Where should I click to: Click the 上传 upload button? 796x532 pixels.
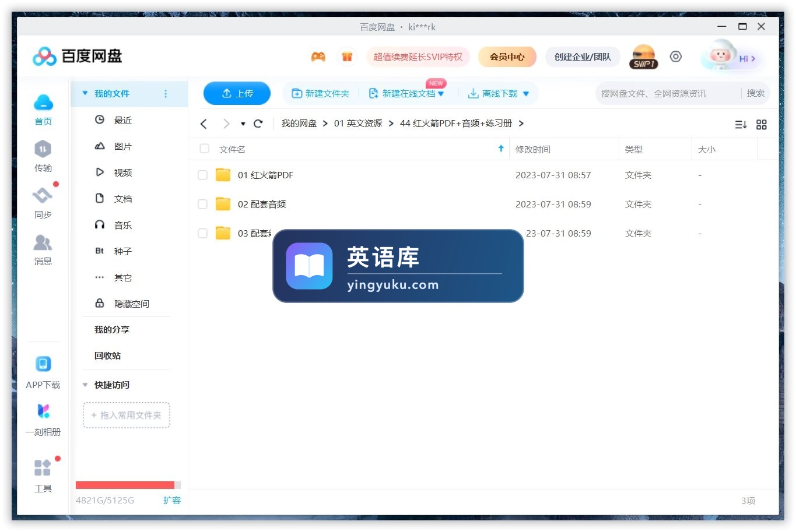pos(237,93)
